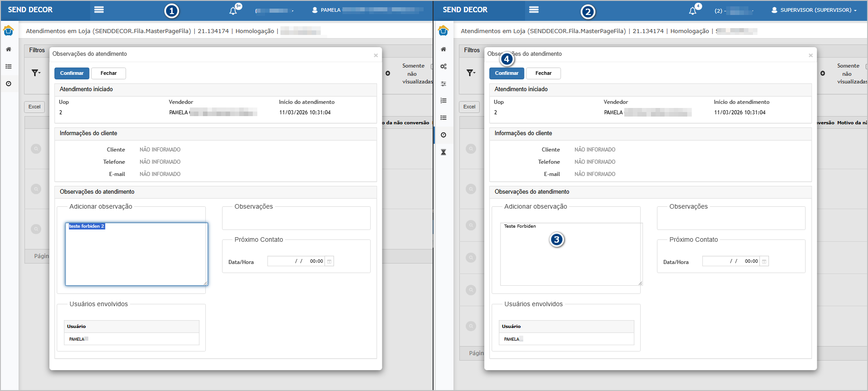The height and width of the screenshot is (391, 868).
Task: Expand the funnel filter dropdown in PAMELA's session
Action: click(36, 73)
